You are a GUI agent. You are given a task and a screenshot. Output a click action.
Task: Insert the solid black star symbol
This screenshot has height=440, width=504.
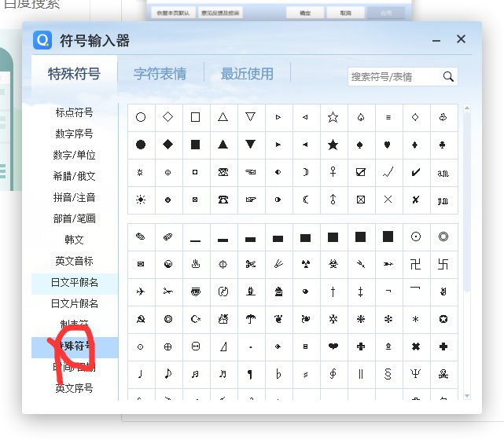[x=333, y=145]
